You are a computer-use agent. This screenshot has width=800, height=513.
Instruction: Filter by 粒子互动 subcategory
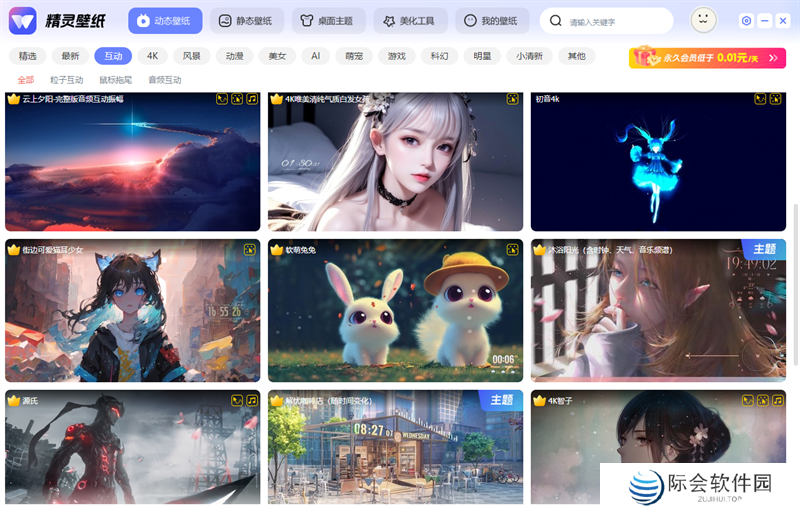click(x=67, y=80)
